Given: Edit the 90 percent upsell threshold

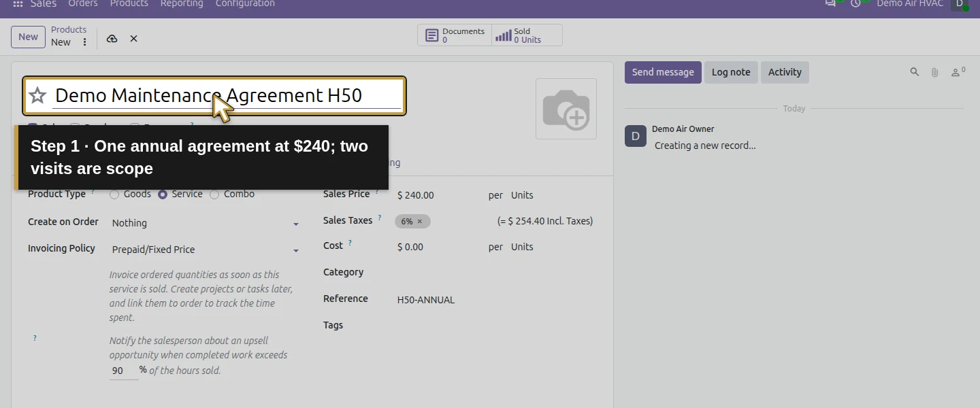Looking at the screenshot, I should coord(123,371).
